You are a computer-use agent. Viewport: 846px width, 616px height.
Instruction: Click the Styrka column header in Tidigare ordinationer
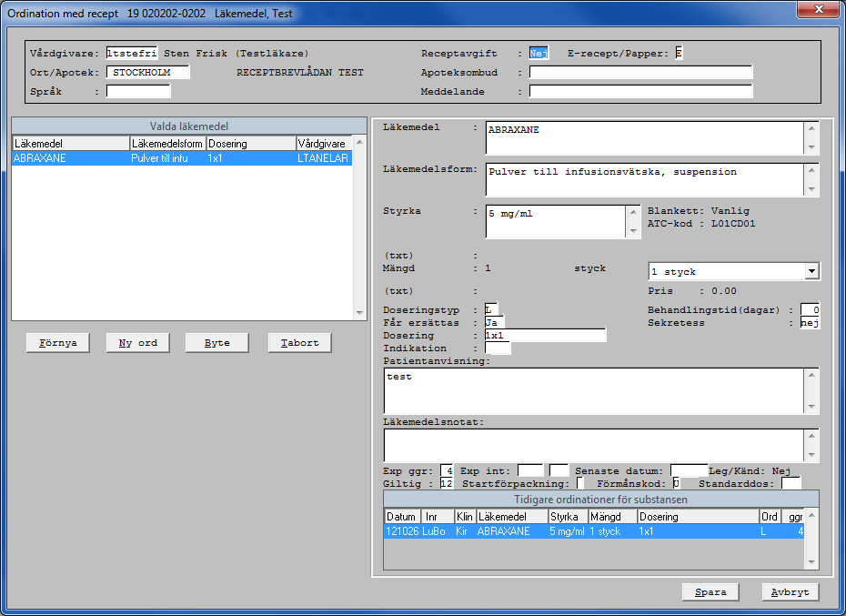pos(568,517)
